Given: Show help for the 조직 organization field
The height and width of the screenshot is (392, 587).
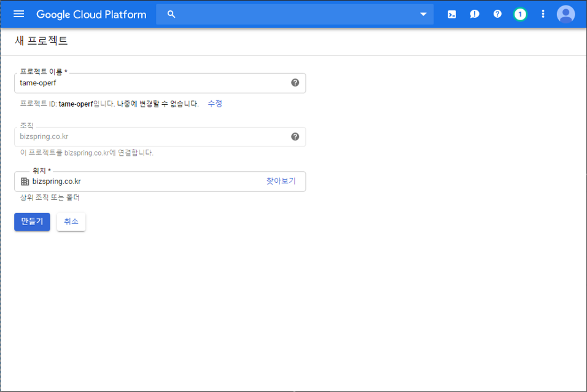Looking at the screenshot, I should coord(295,137).
